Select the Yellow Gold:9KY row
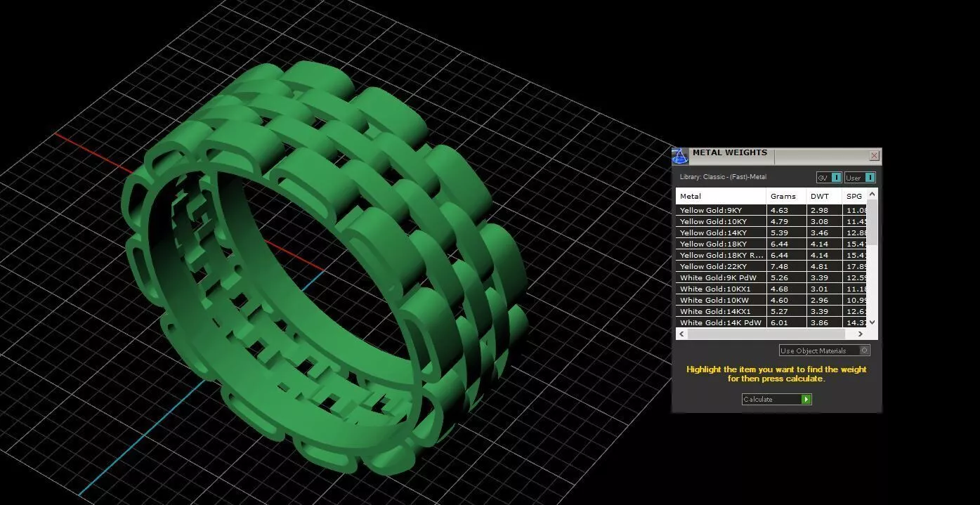980x505 pixels. pyautogui.click(x=771, y=210)
